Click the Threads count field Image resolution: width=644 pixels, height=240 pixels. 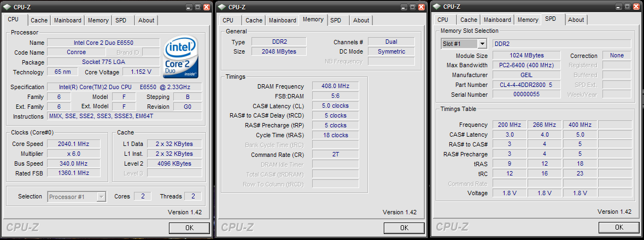click(193, 196)
